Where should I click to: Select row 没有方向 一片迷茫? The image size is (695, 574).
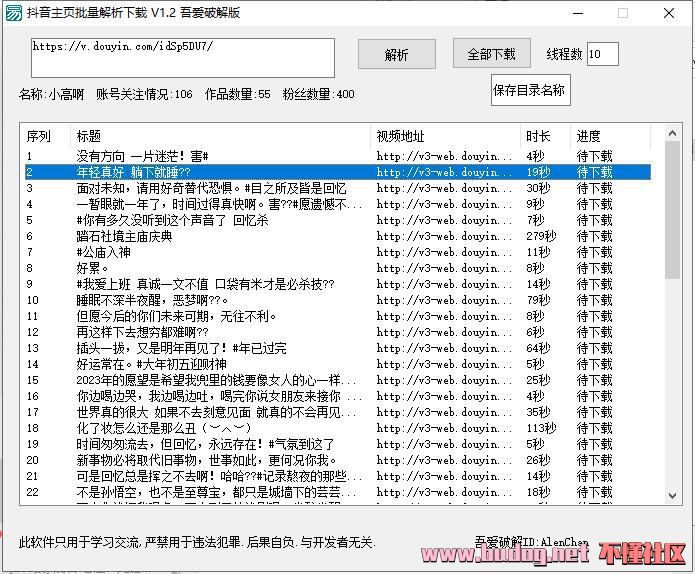pyautogui.click(x=338, y=156)
